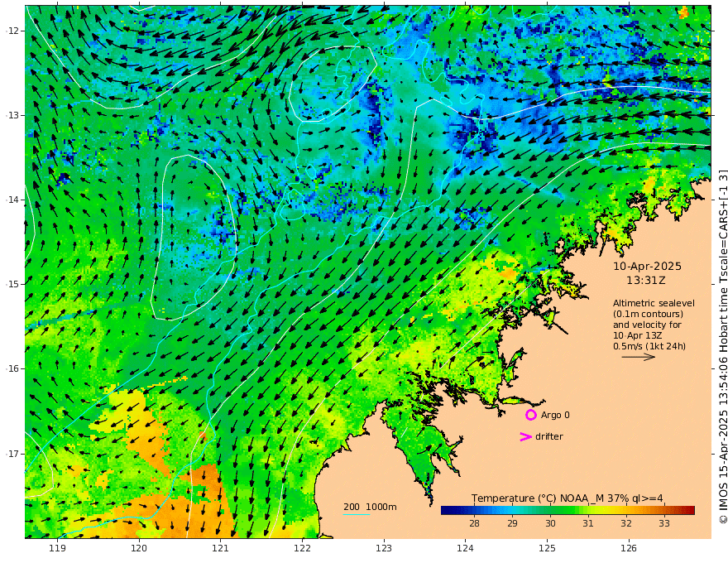
Task: Click the longitude 125 axis label
Action: [548, 548]
